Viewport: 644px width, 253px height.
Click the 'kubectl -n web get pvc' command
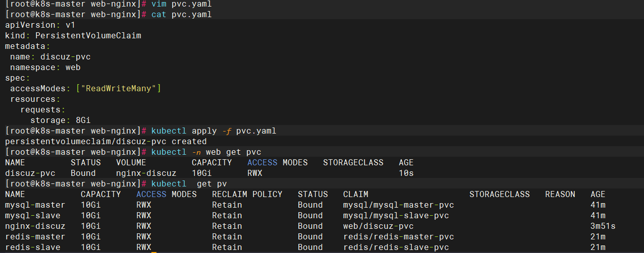click(206, 152)
